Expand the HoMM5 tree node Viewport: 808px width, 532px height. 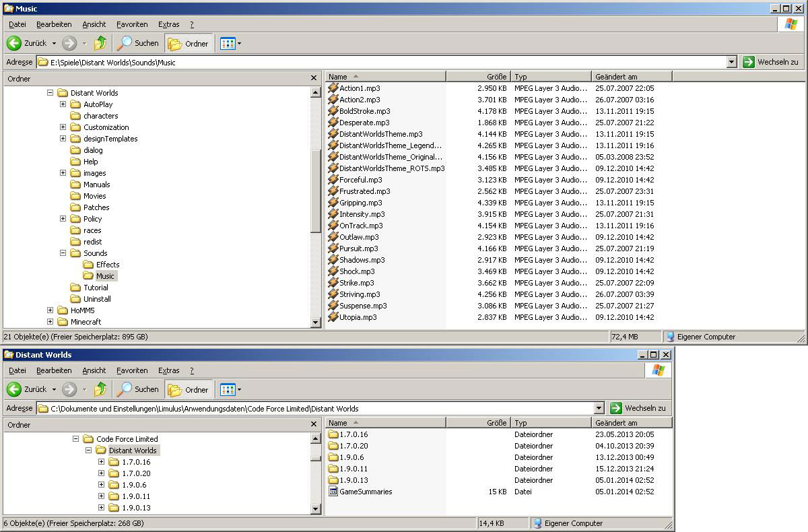50,310
